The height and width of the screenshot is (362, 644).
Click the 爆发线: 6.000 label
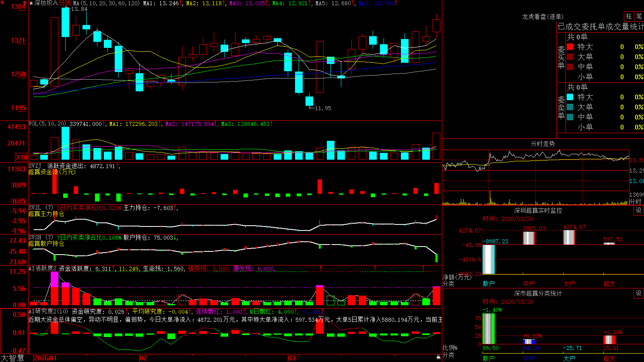[x=254, y=268]
